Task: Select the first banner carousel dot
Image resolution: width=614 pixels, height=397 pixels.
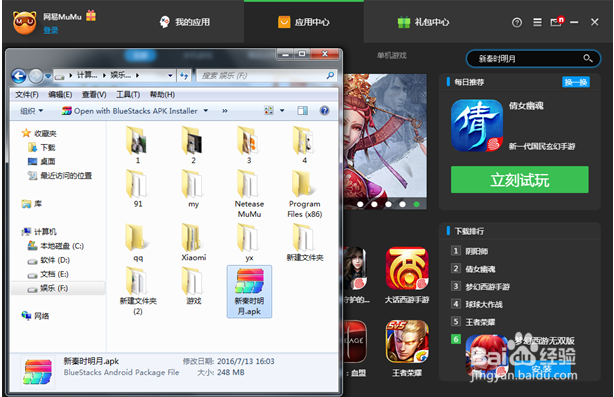Action: [360, 204]
